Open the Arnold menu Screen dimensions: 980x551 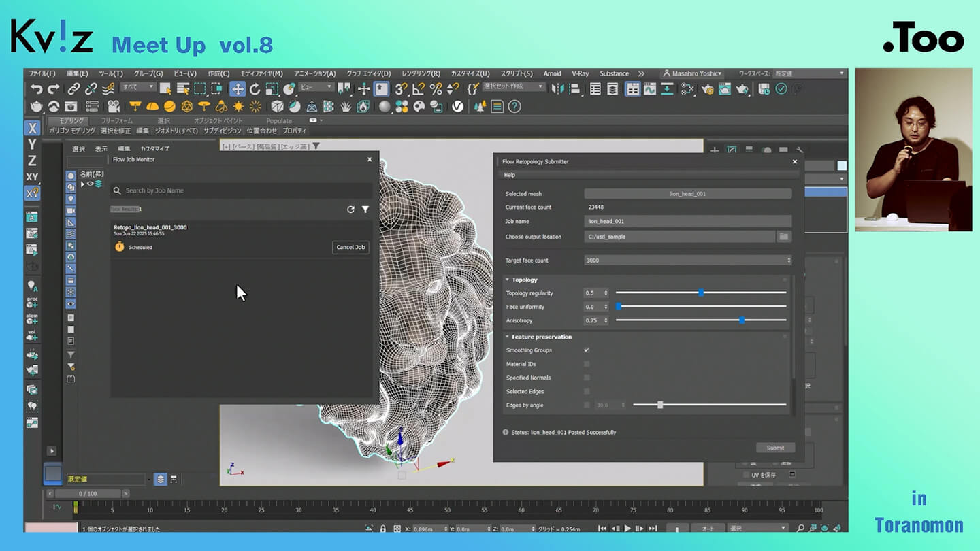[552, 73]
